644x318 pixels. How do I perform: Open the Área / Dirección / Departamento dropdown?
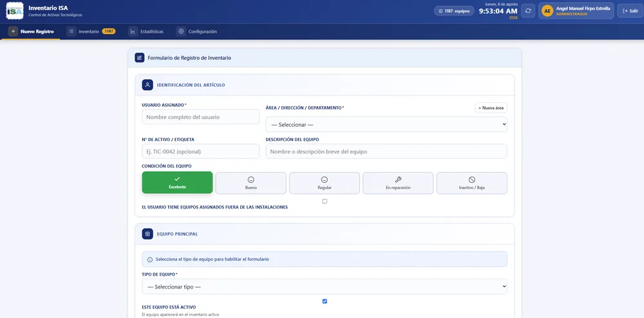[386, 124]
